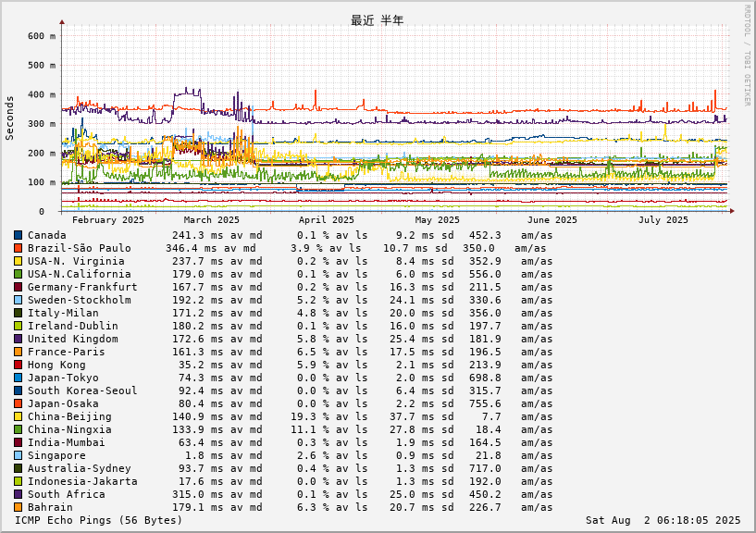Click the Bahrain legend label

(50, 507)
